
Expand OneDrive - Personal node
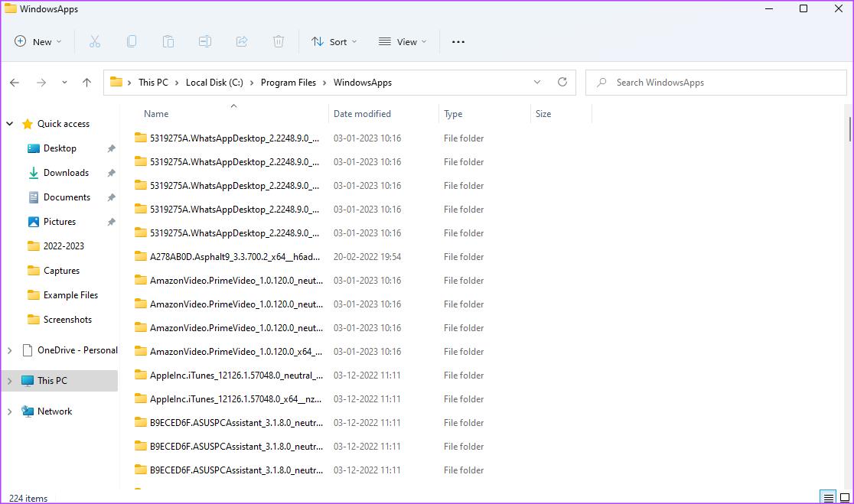tap(9, 350)
